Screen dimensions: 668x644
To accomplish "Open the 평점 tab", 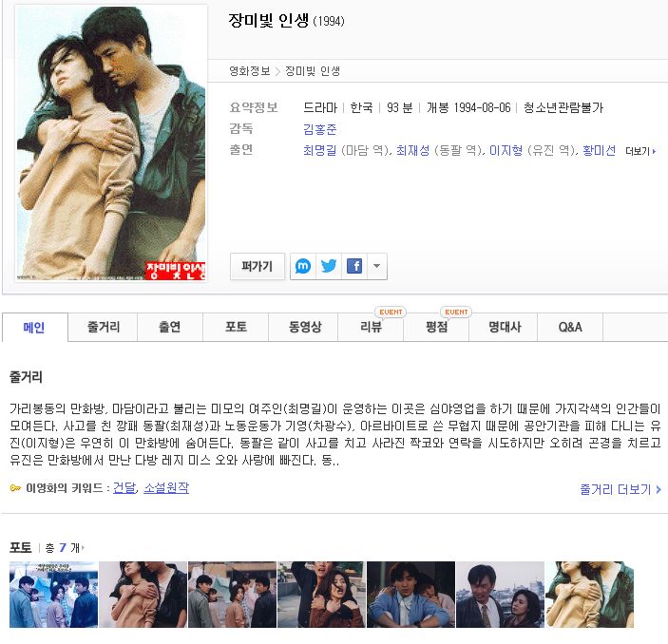I will tap(436, 327).
